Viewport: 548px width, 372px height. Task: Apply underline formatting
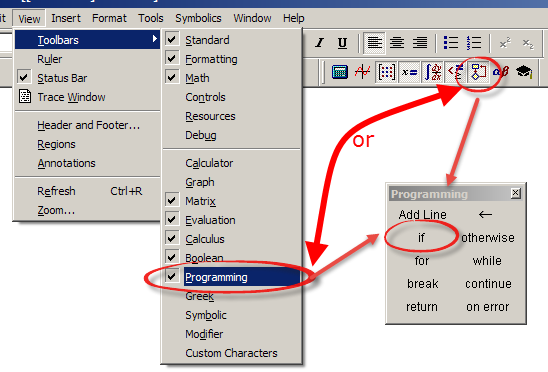point(342,43)
